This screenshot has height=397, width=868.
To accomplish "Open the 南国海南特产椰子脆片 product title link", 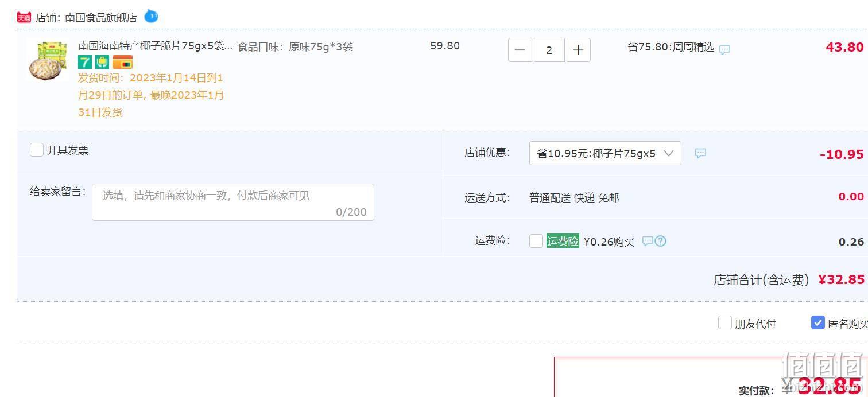I will [156, 46].
